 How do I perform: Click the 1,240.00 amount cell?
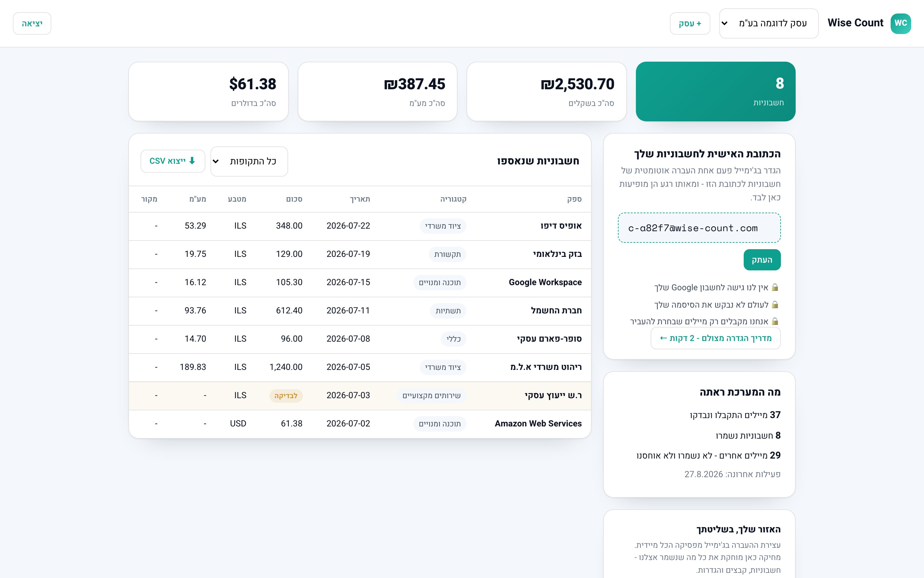(x=286, y=367)
